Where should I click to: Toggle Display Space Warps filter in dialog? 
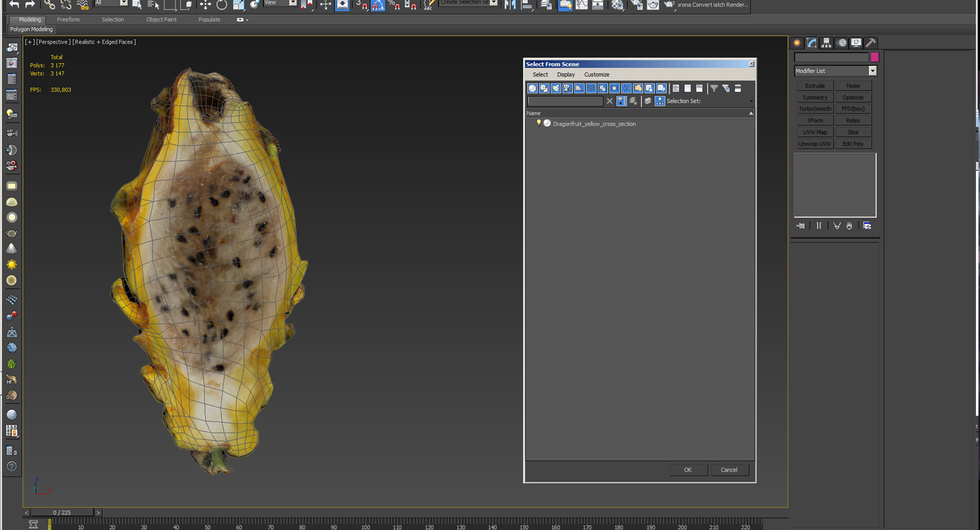tap(591, 88)
